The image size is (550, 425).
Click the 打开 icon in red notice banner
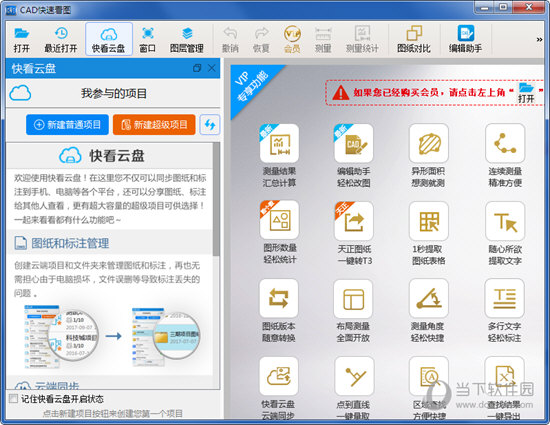click(526, 93)
